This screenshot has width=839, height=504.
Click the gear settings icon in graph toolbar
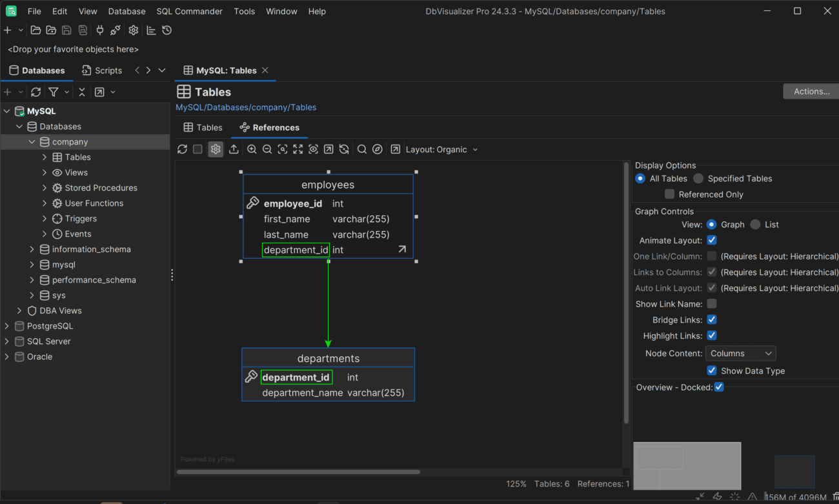click(216, 149)
